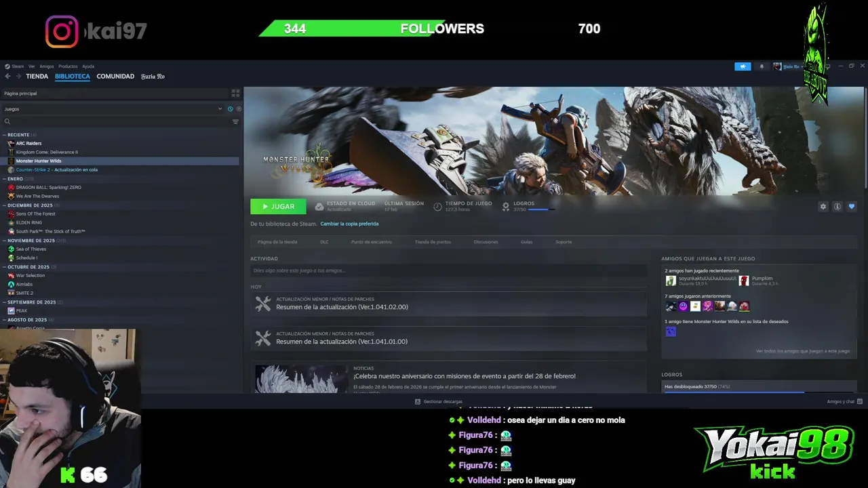Image resolution: width=868 pixels, height=488 pixels.
Task: Toggle favorite with the heart icon
Action: tap(852, 207)
